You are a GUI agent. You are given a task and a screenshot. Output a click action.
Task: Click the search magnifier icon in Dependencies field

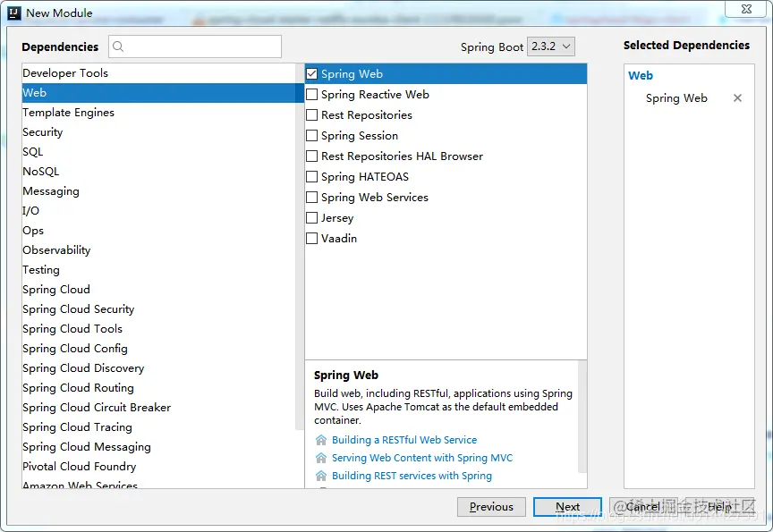point(118,46)
